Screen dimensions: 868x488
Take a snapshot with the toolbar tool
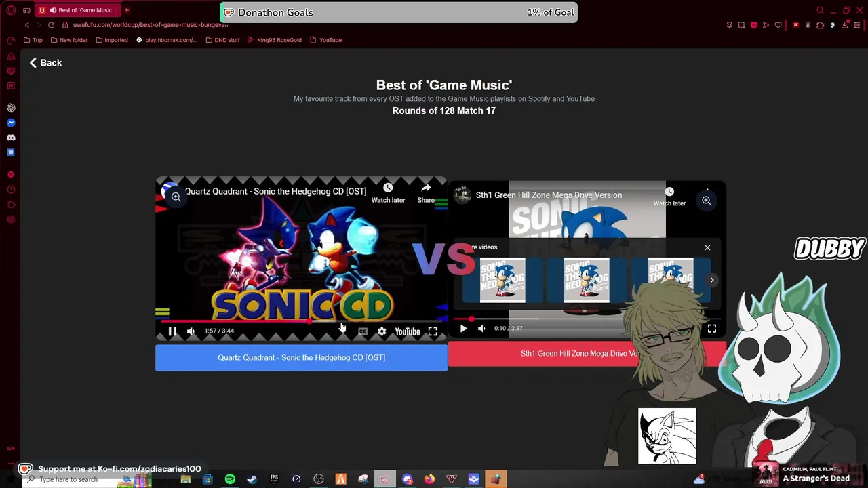point(741,25)
